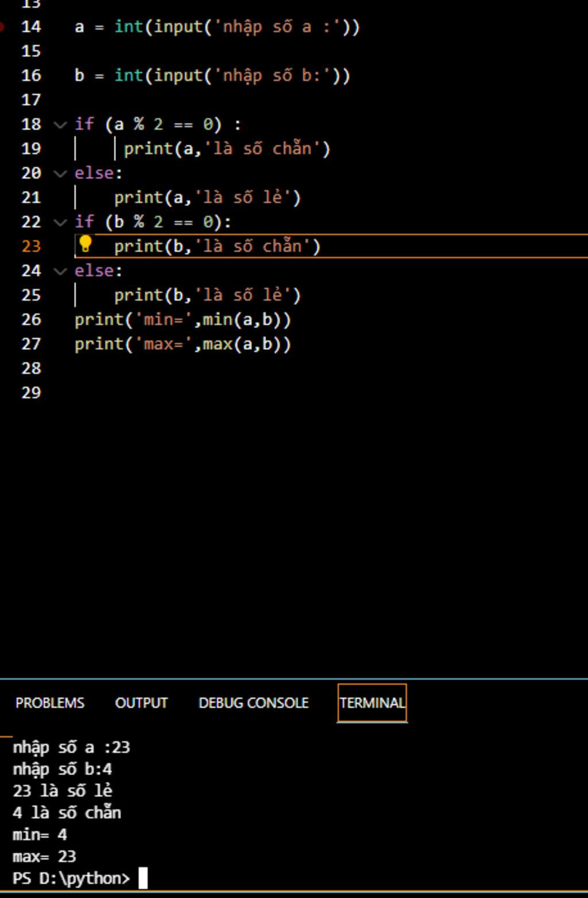Collapse the fold chevron on line 22
588x898 pixels.
(x=60, y=222)
